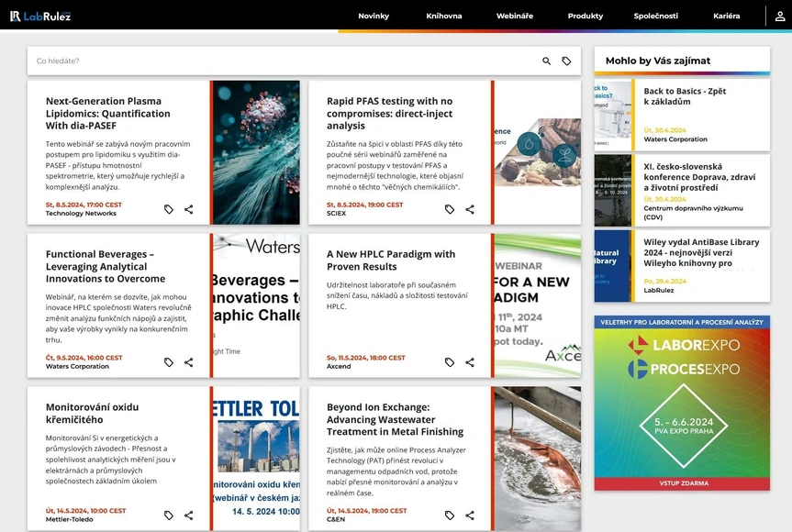Share the Monitorování oxidu křemičitého webinar
This screenshot has height=532, width=792.
(x=188, y=515)
